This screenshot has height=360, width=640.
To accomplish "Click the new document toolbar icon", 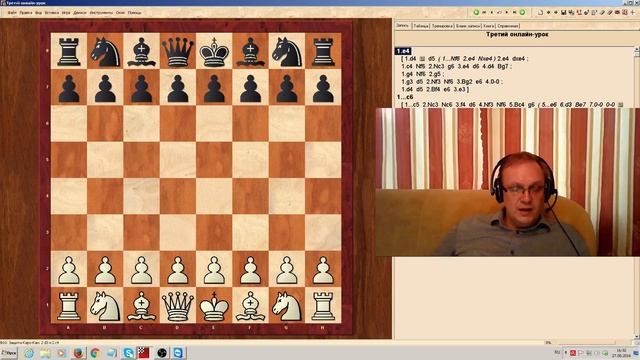I will [x=540, y=12].
